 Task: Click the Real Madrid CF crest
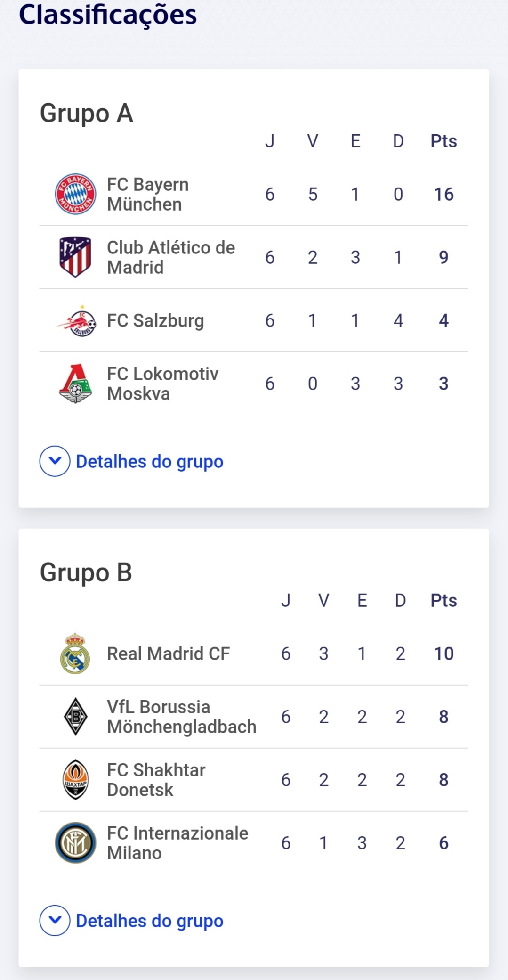coord(75,653)
